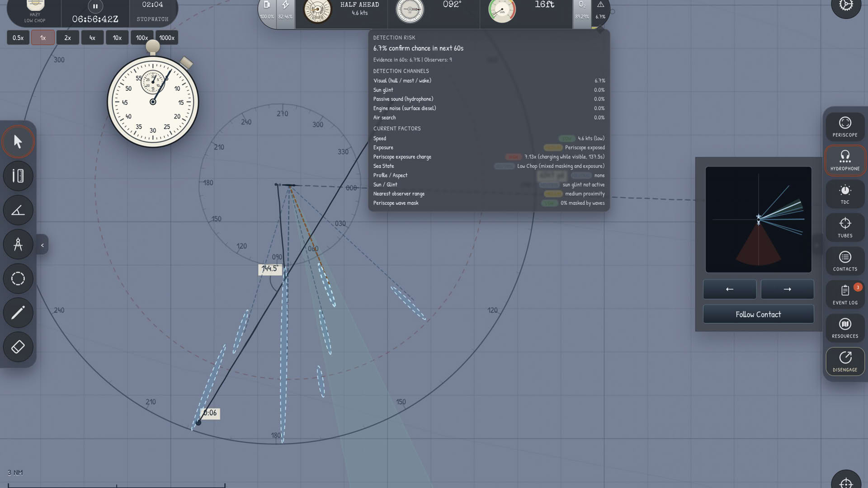
Task: Set time speed to 1000x
Action: (x=167, y=38)
